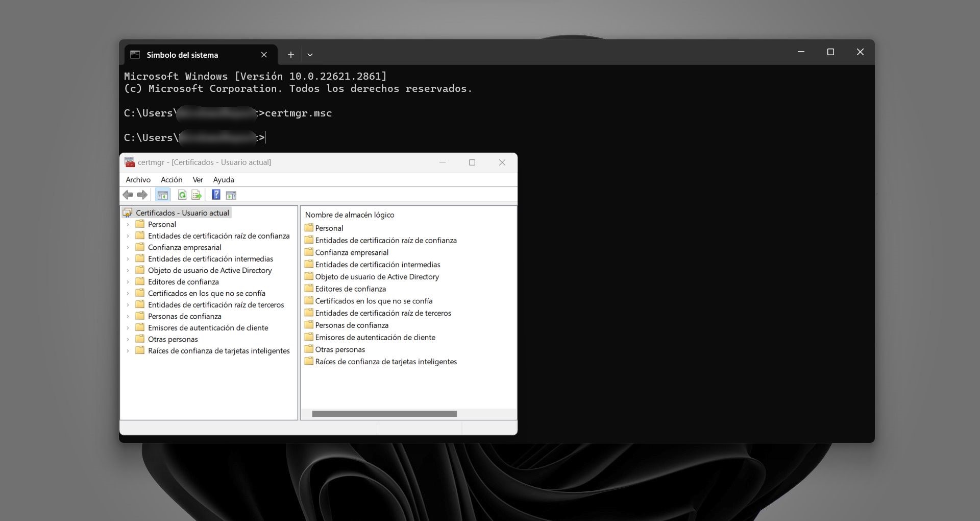The image size is (980, 521).
Task: Select Emisores de autenticación de cliente in list
Action: pyautogui.click(x=375, y=337)
